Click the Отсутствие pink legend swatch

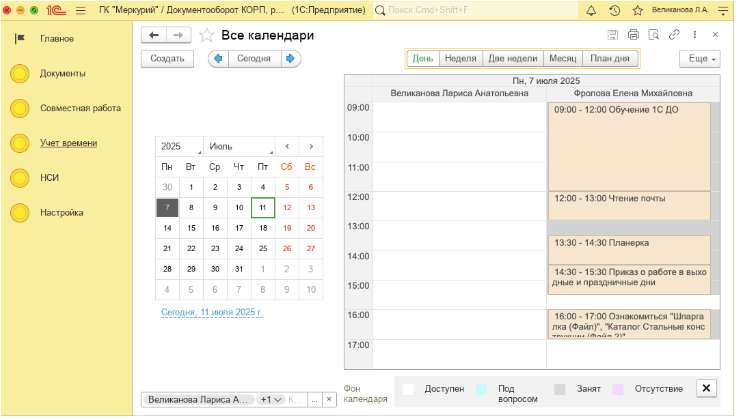pos(617,388)
